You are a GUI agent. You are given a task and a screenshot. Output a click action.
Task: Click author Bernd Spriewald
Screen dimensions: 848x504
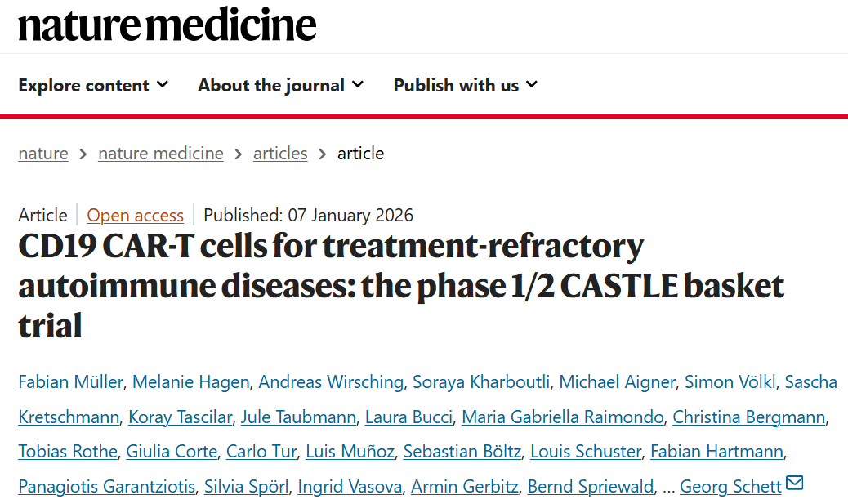[591, 486]
